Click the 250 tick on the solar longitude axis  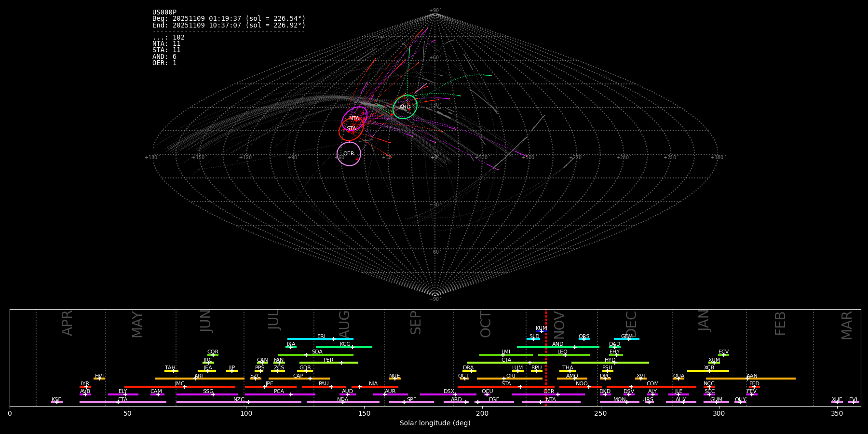point(600,414)
